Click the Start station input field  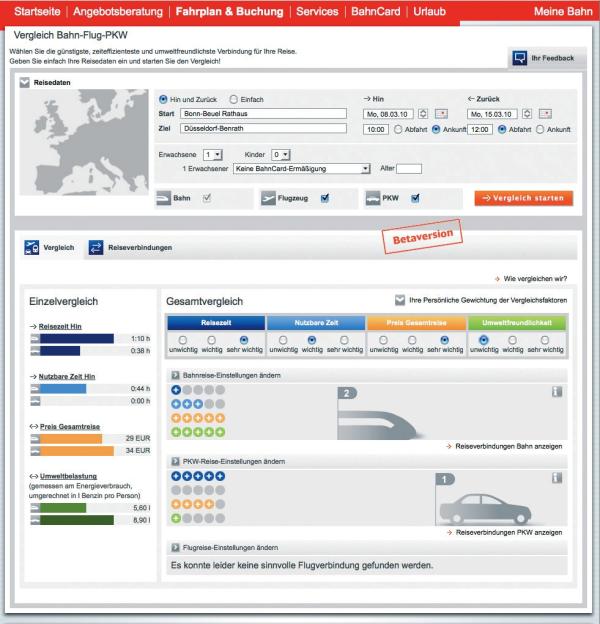(x=263, y=114)
